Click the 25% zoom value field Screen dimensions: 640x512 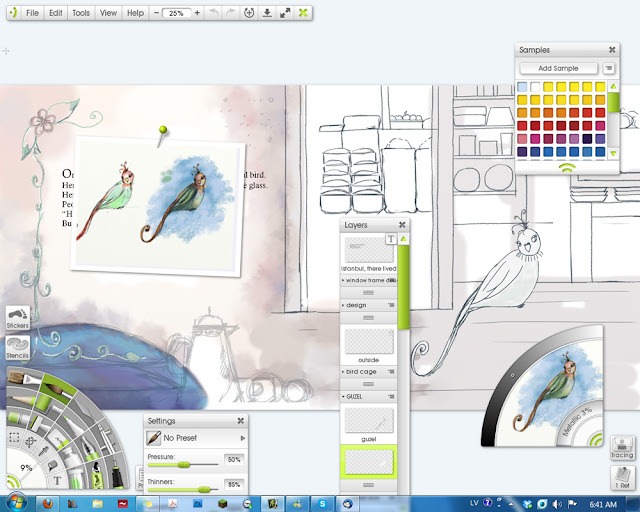click(x=176, y=13)
